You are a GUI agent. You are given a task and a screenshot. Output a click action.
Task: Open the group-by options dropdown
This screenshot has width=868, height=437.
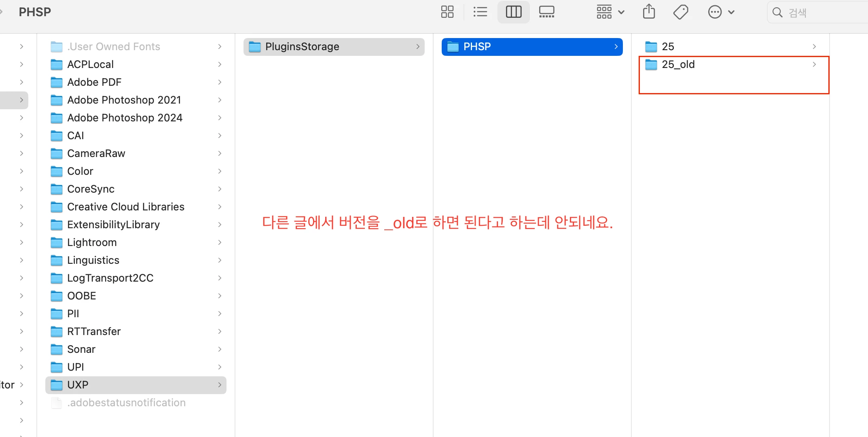coord(610,12)
